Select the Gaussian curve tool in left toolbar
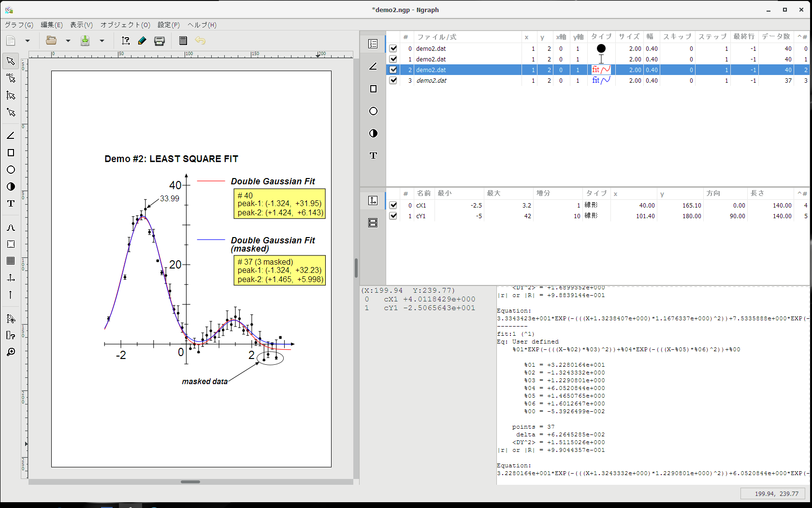This screenshot has width=812, height=508. (x=11, y=227)
